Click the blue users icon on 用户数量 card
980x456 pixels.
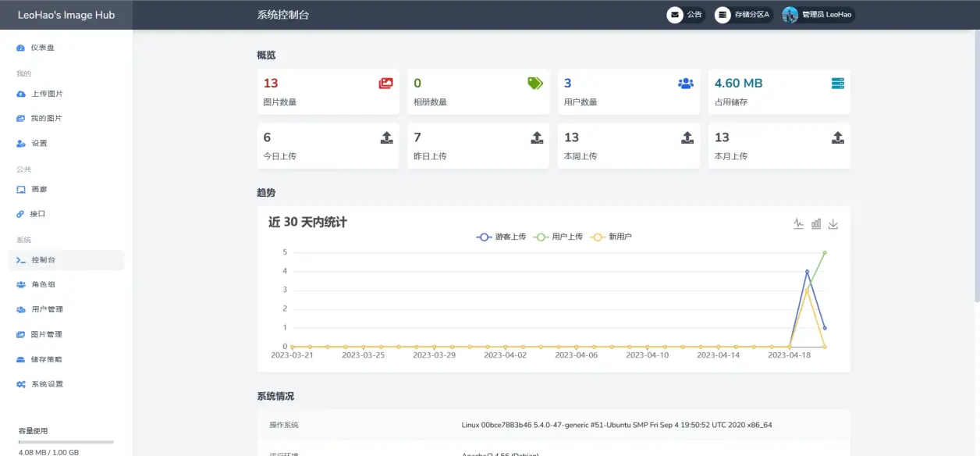(x=686, y=83)
